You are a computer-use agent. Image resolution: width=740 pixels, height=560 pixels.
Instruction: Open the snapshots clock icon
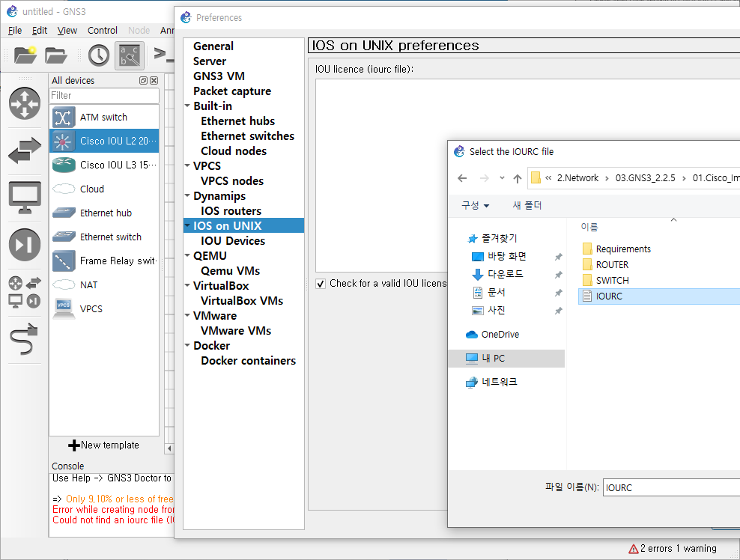(x=99, y=55)
